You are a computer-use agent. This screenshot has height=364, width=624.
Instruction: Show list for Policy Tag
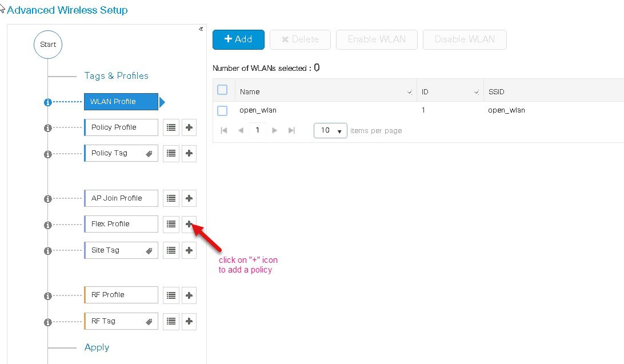pyautogui.click(x=171, y=153)
